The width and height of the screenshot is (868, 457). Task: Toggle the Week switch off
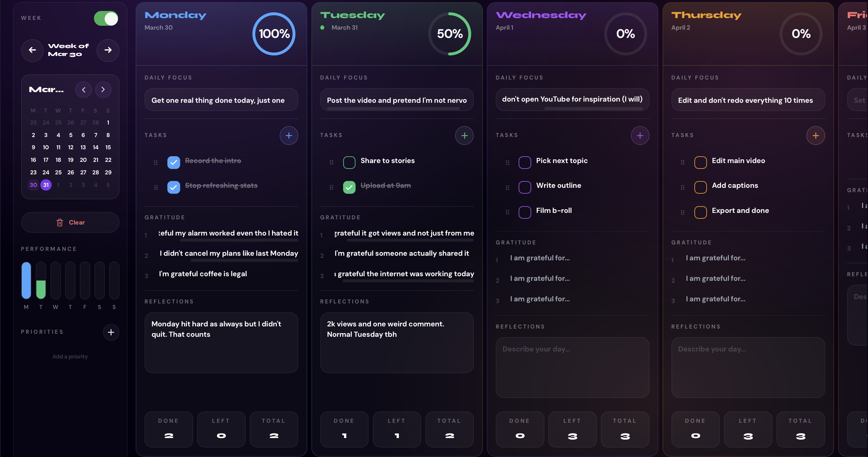[x=106, y=19]
